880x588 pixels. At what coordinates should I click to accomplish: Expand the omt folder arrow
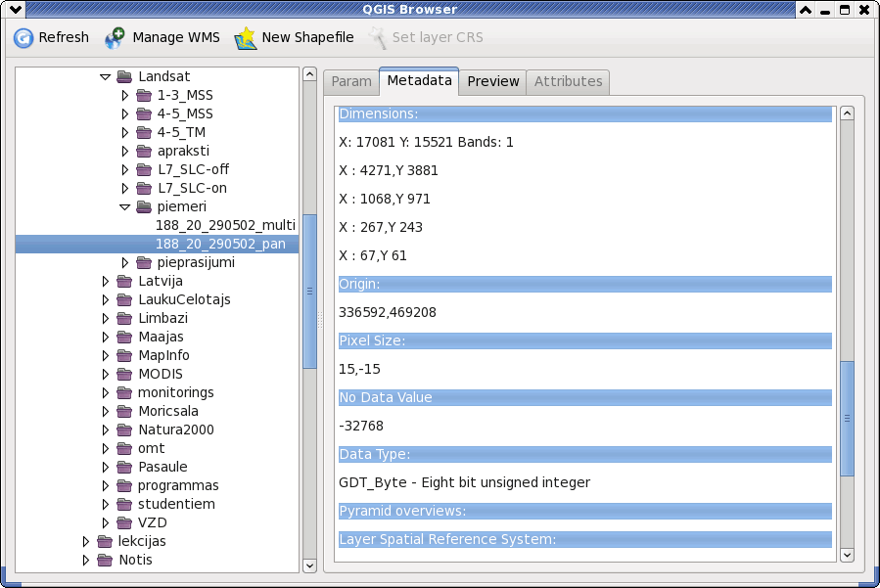pos(106,448)
